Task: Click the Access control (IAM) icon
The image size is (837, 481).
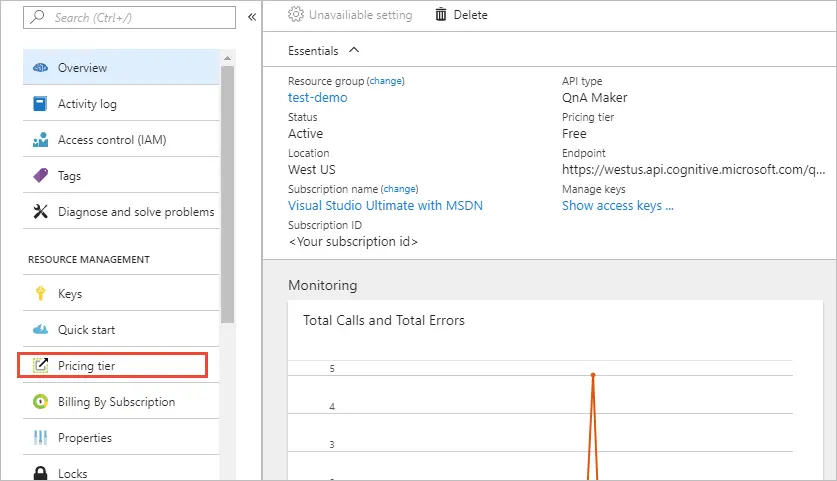Action: (41, 140)
